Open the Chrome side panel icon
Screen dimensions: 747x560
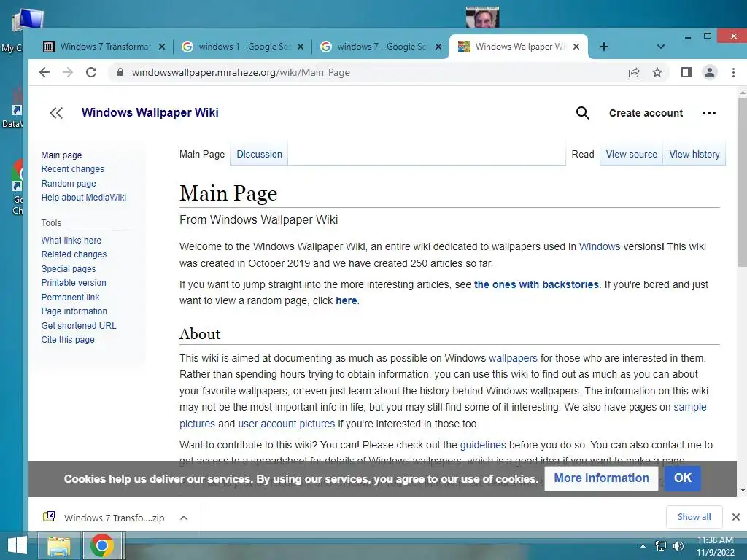coord(686,72)
